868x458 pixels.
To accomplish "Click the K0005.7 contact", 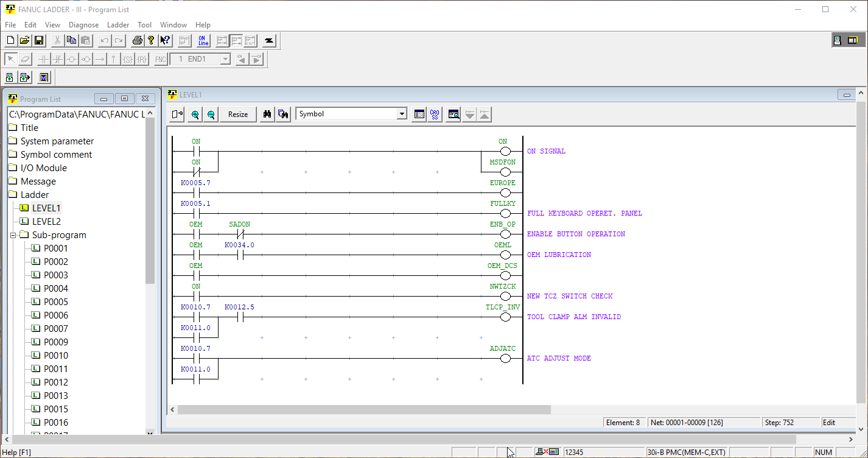I will (196, 192).
